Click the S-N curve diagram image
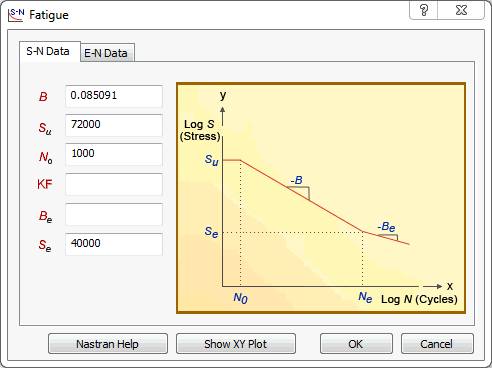 tap(321, 198)
